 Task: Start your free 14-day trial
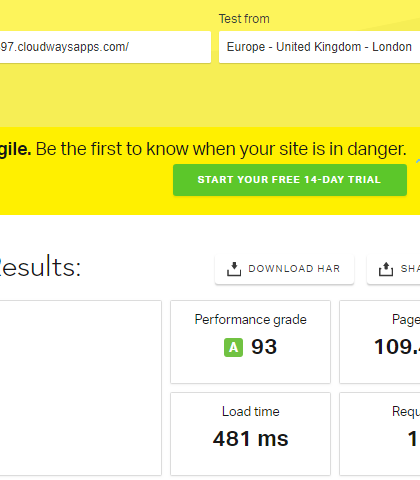(290, 180)
